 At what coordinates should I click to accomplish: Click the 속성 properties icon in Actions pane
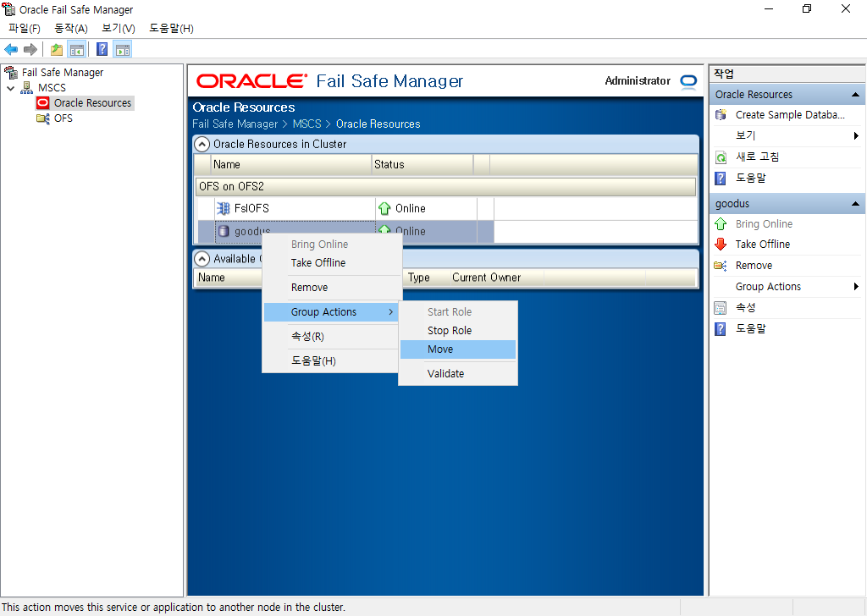point(720,308)
